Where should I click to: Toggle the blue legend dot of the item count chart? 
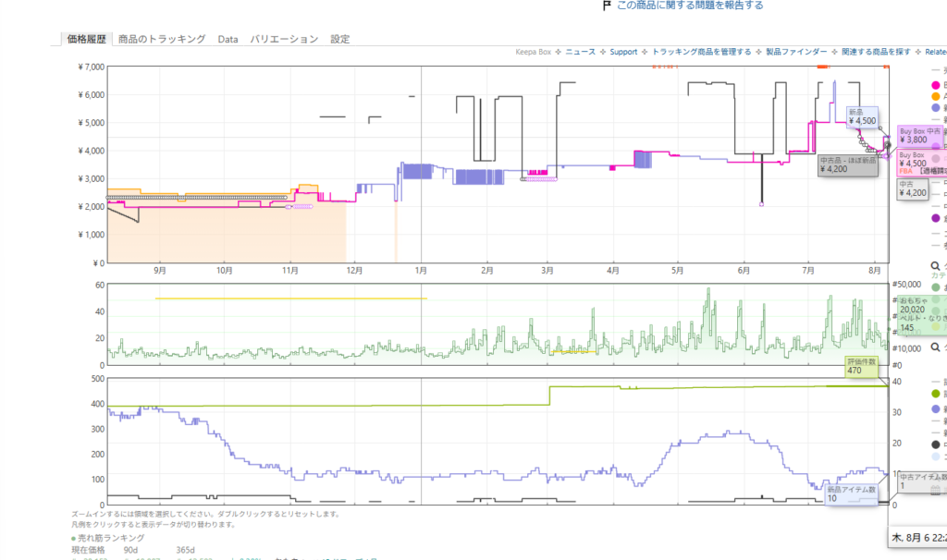pos(936,409)
